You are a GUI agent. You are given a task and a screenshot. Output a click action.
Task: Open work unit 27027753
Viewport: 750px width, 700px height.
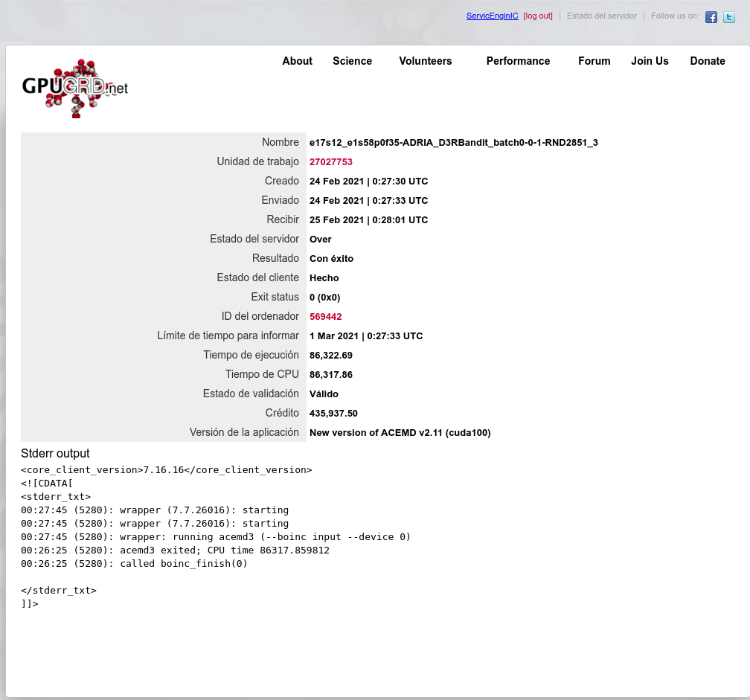[x=330, y=161]
